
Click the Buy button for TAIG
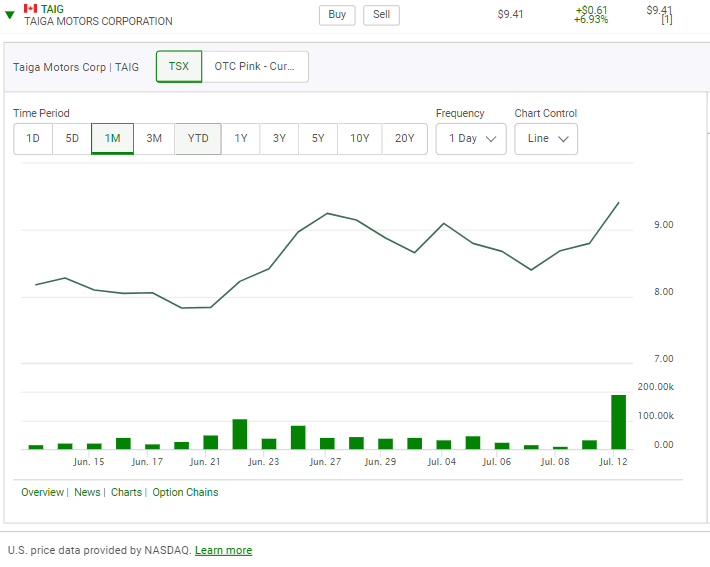337,15
